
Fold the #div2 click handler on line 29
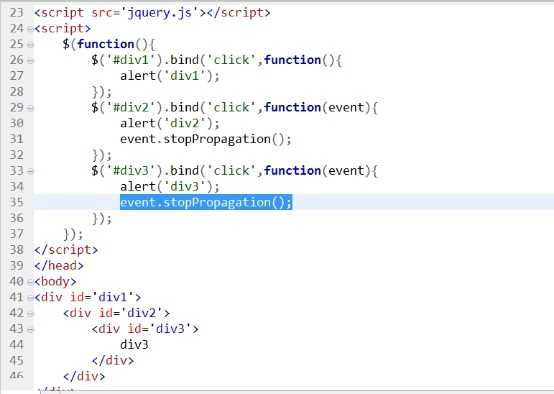click(x=30, y=108)
